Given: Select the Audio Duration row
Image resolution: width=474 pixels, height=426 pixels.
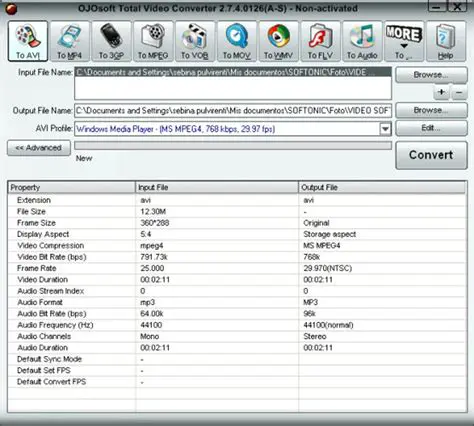Looking at the screenshot, I should (237, 348).
